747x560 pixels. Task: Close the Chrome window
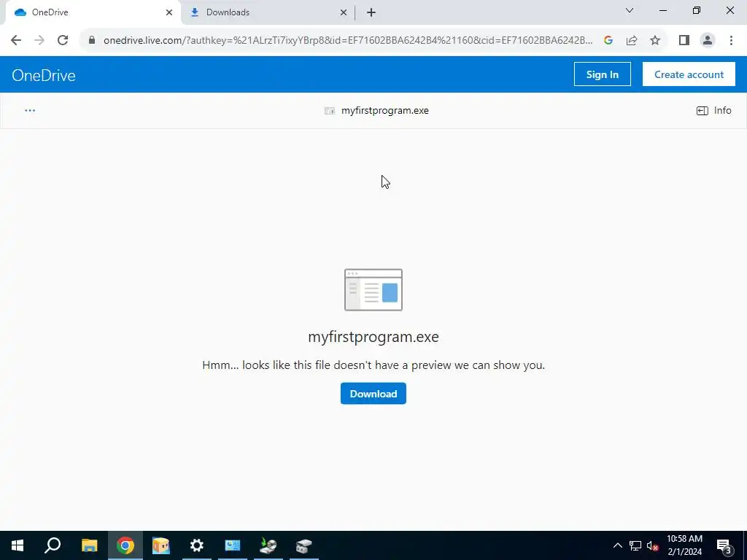[729, 10]
